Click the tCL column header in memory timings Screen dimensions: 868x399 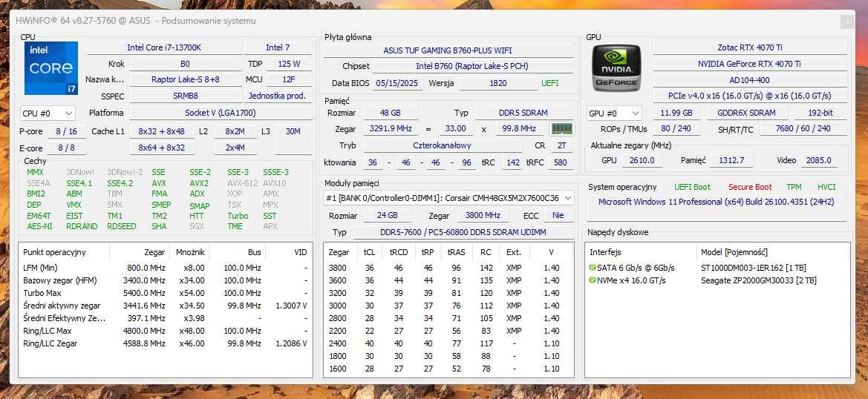[369, 253]
